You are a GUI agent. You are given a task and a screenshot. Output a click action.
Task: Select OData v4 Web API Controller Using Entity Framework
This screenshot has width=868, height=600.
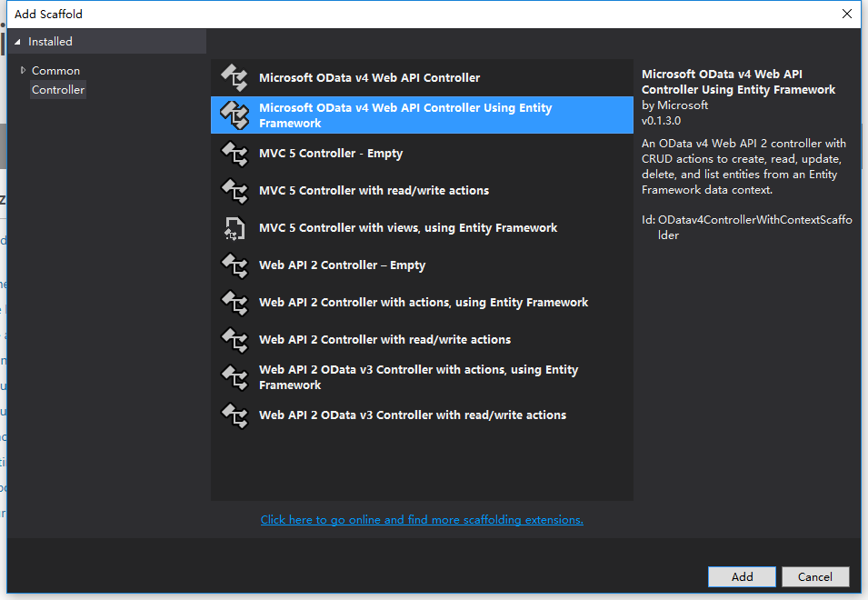pyautogui.click(x=422, y=115)
